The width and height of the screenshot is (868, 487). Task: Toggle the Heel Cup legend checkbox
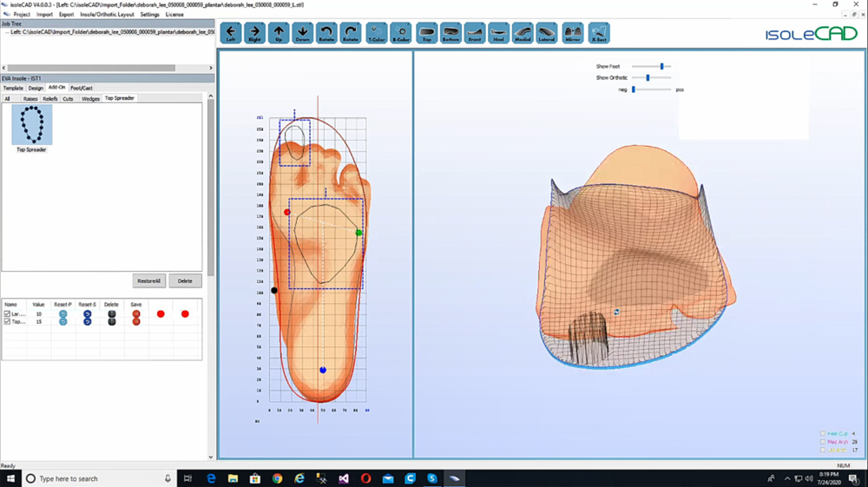pos(823,433)
